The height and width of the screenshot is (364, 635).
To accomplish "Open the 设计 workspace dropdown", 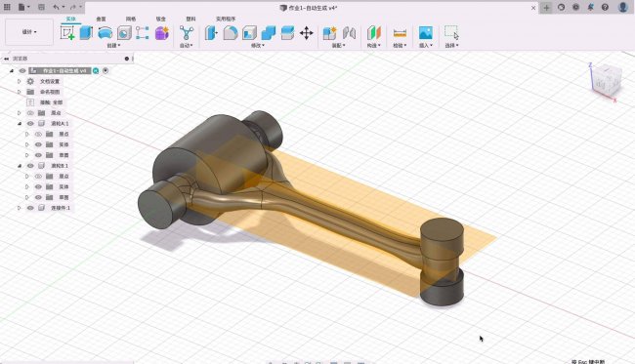I will pyautogui.click(x=29, y=31).
